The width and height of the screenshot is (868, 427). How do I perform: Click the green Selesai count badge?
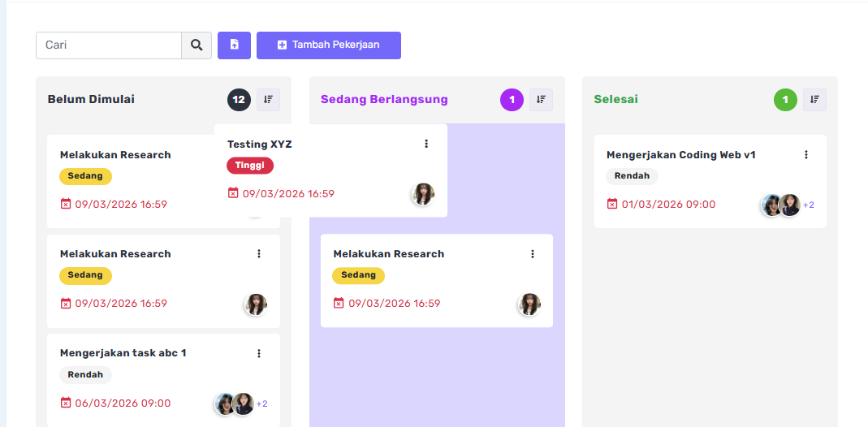[785, 100]
